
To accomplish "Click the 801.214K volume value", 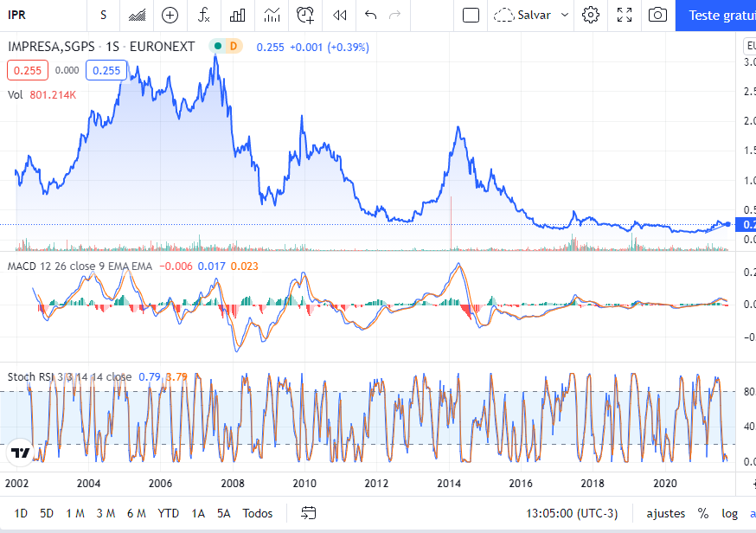I will point(53,94).
